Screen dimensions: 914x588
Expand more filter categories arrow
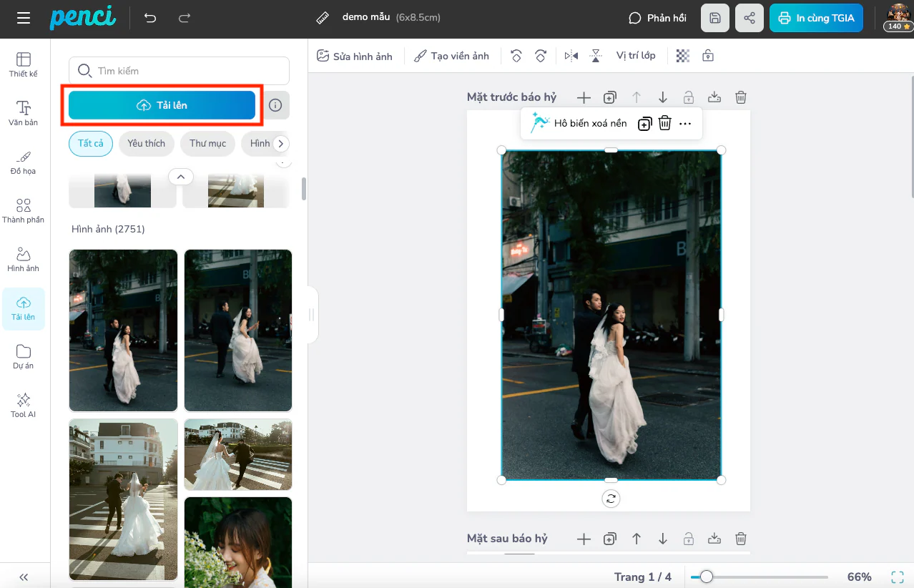tap(281, 144)
